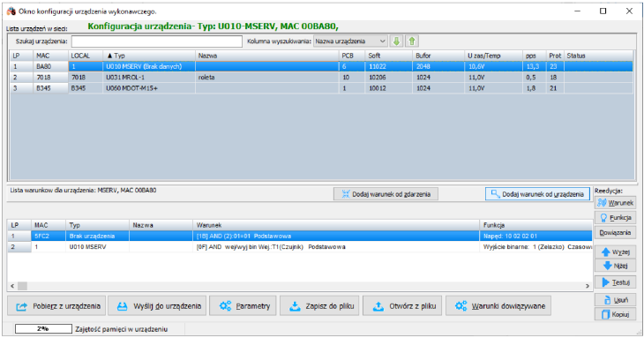Open Kolumna wyszukiwania dropdown
644x338 pixels.
pyautogui.click(x=350, y=41)
